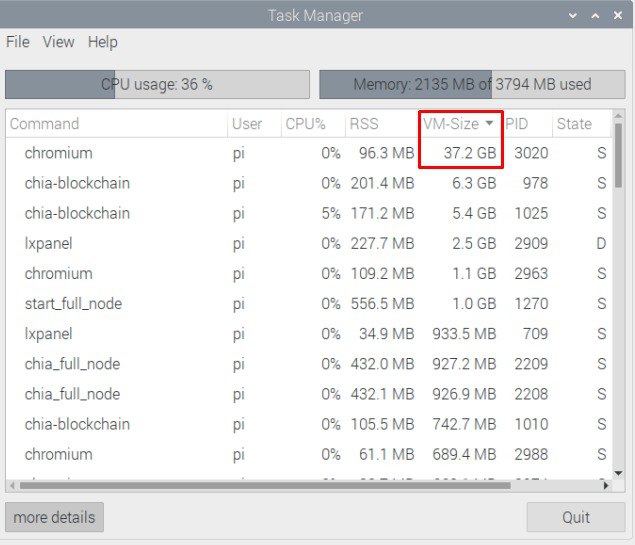Toggle VM-Size sort order arrow
Image resolution: width=635 pixels, height=545 pixels.
489,123
